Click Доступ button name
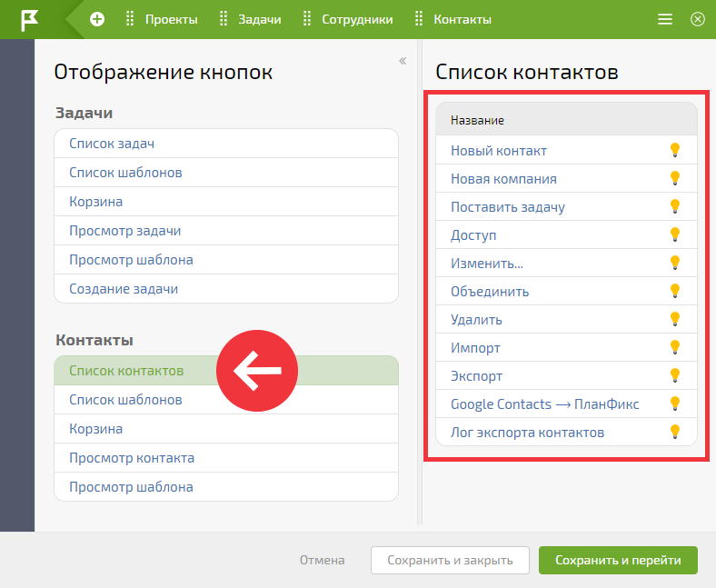The image size is (716, 588). pos(473,235)
